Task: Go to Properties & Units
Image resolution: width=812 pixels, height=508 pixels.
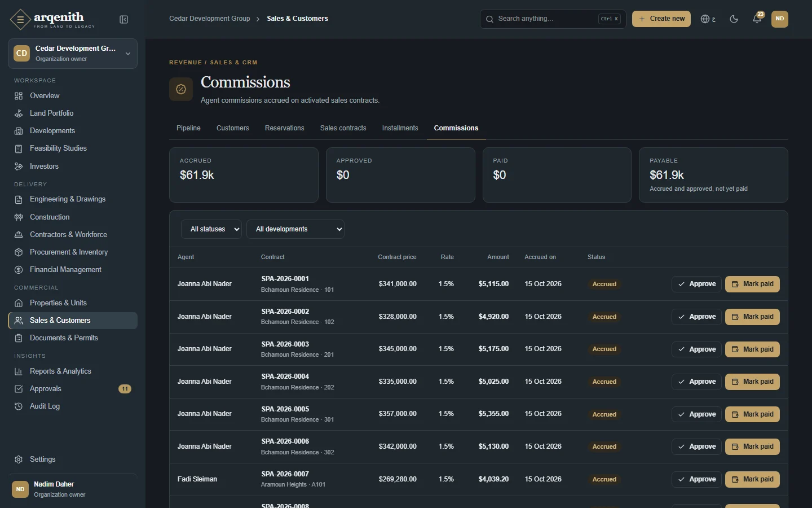Action: (73, 303)
